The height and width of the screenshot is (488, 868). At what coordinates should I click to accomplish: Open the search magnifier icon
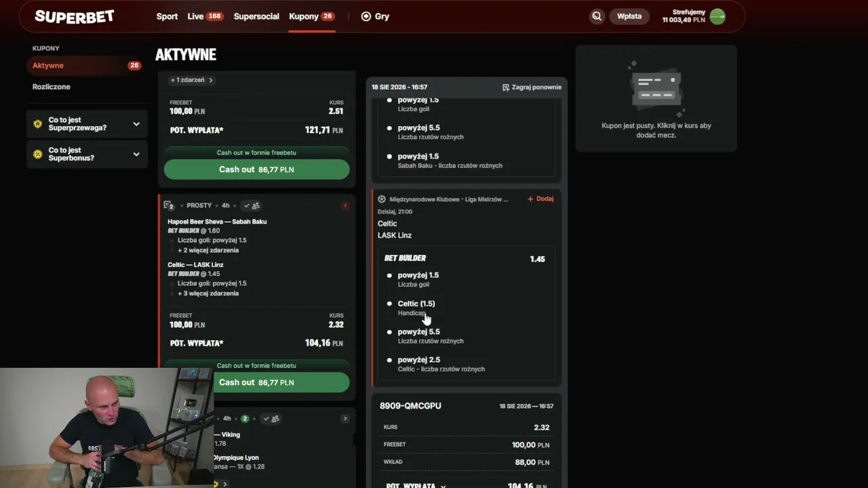597,16
